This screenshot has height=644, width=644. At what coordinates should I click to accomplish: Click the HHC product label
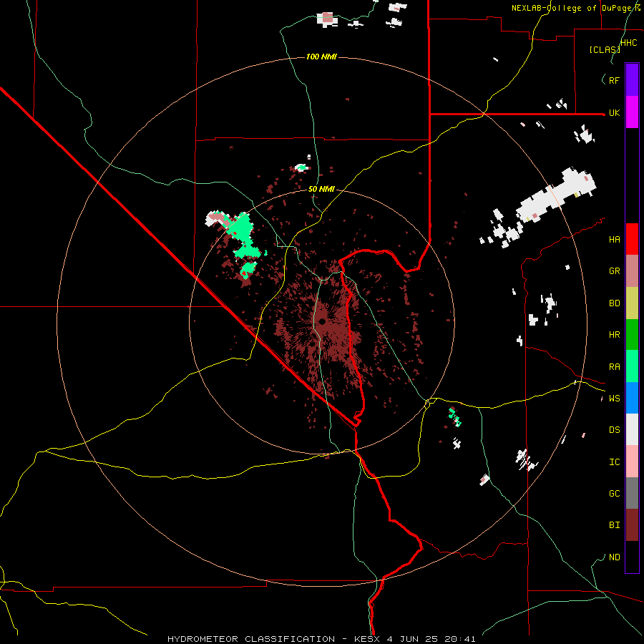pos(628,43)
